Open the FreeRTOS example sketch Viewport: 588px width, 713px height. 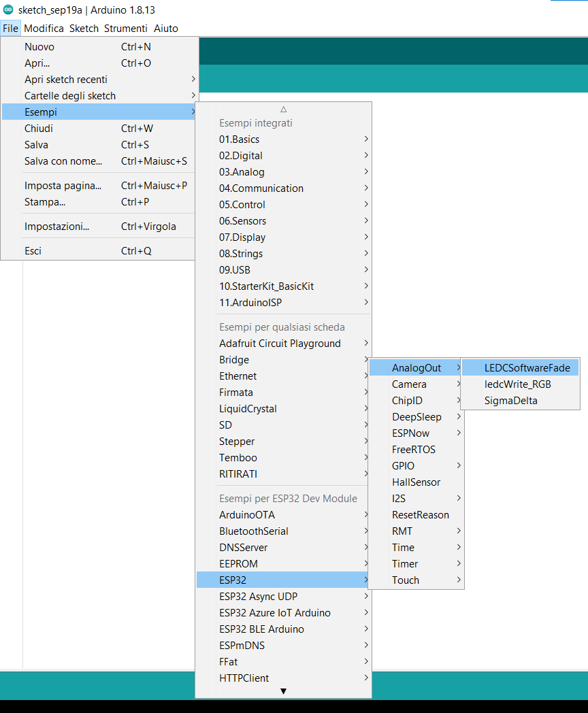coord(416,450)
